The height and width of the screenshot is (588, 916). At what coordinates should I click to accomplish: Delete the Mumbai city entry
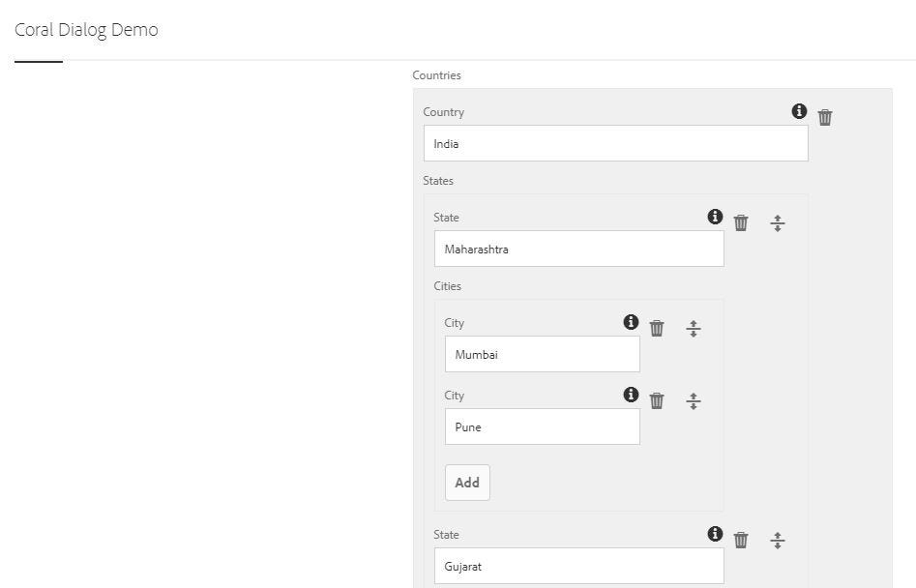pos(657,327)
